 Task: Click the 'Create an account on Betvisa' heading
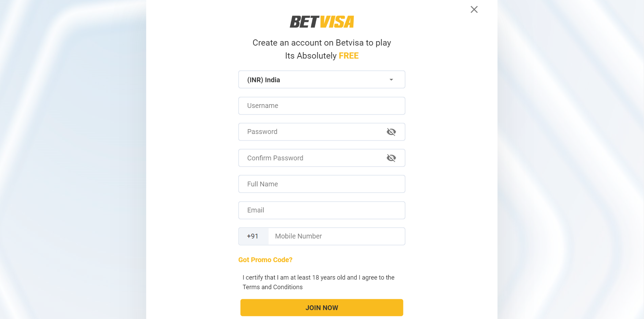click(x=321, y=43)
